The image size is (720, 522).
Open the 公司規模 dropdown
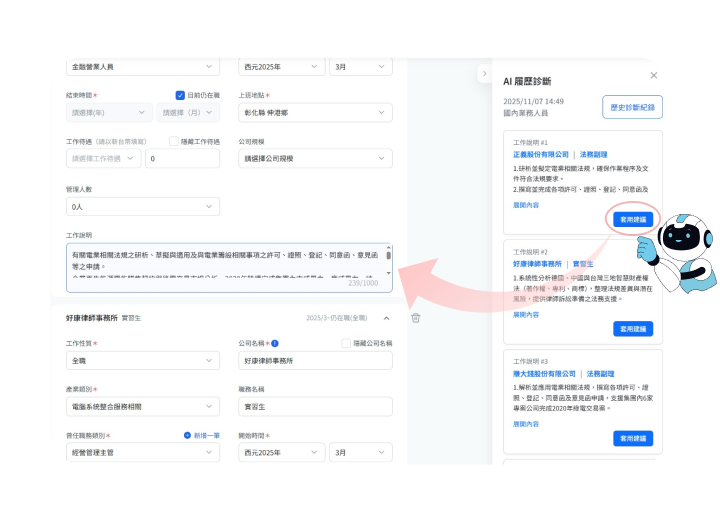click(315, 158)
